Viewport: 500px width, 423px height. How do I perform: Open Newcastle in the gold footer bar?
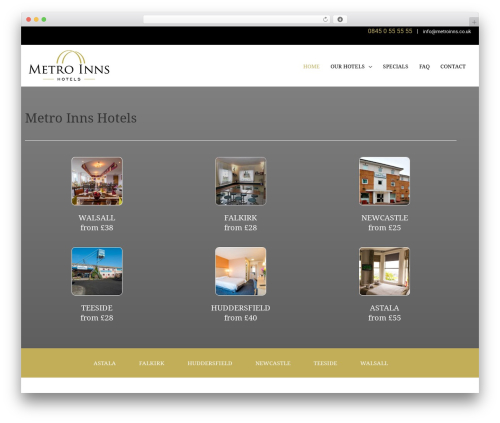pos(273,363)
